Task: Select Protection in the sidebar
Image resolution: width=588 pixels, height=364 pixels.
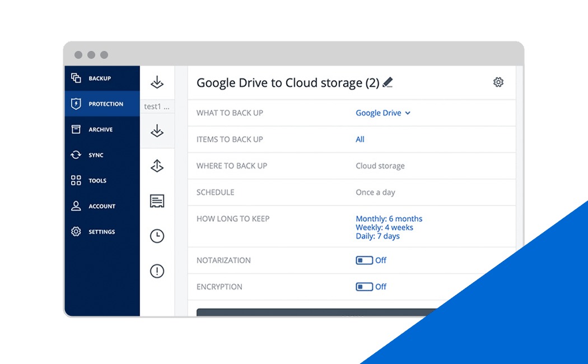Action: click(102, 104)
